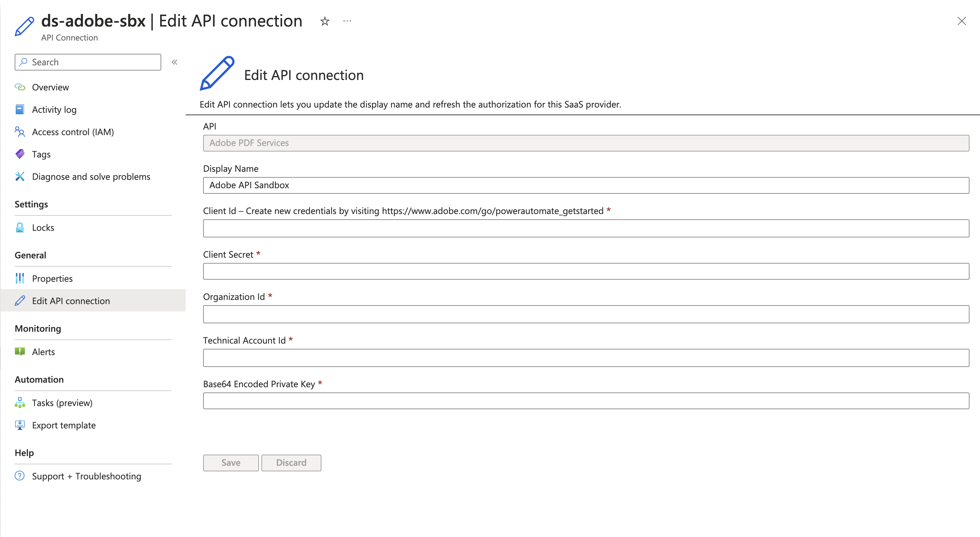Open Support + Troubleshooting

(86, 476)
